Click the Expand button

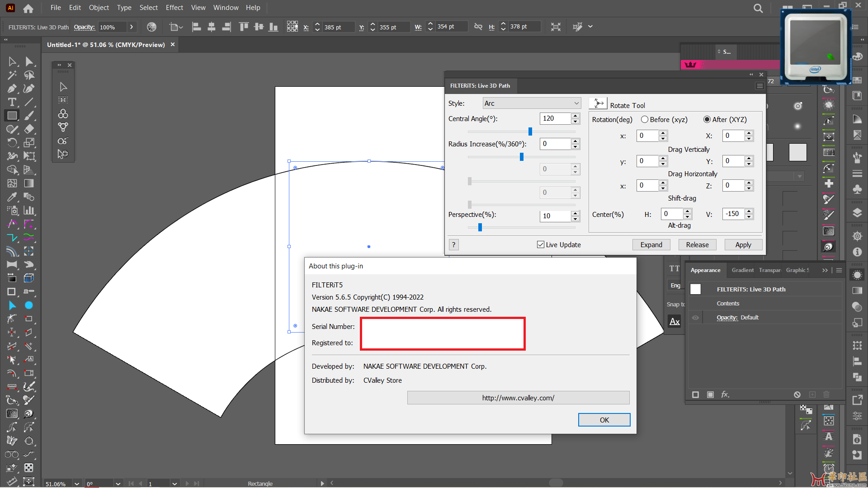coord(651,244)
